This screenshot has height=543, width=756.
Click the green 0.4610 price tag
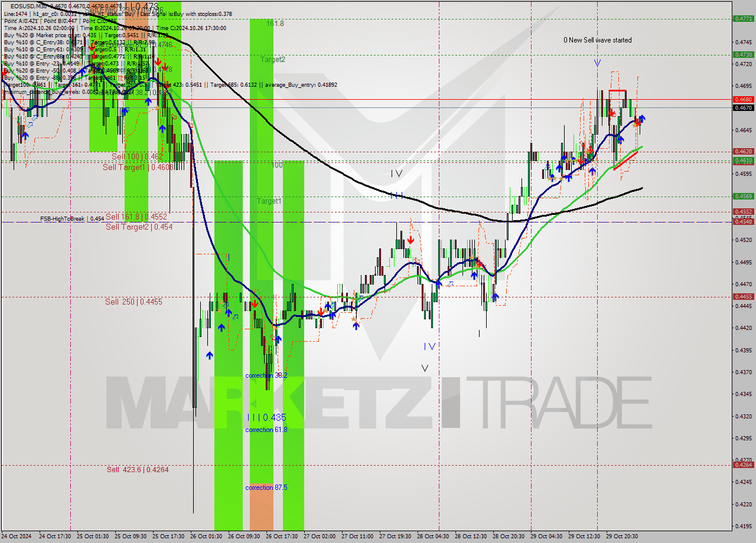[743, 160]
